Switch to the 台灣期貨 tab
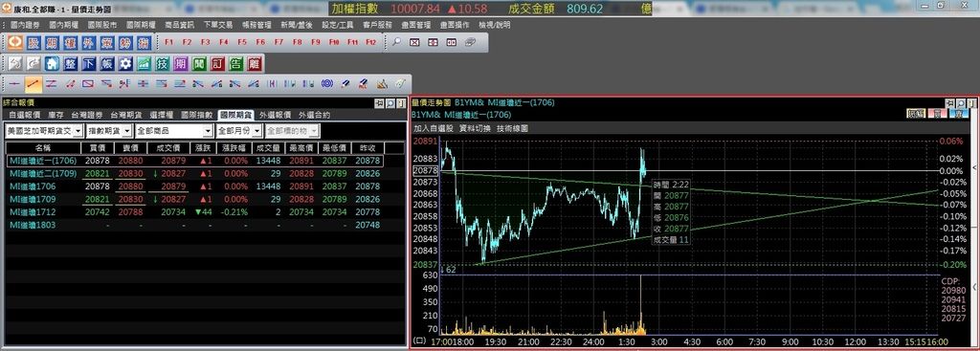The height and width of the screenshot is (351, 980). point(125,115)
